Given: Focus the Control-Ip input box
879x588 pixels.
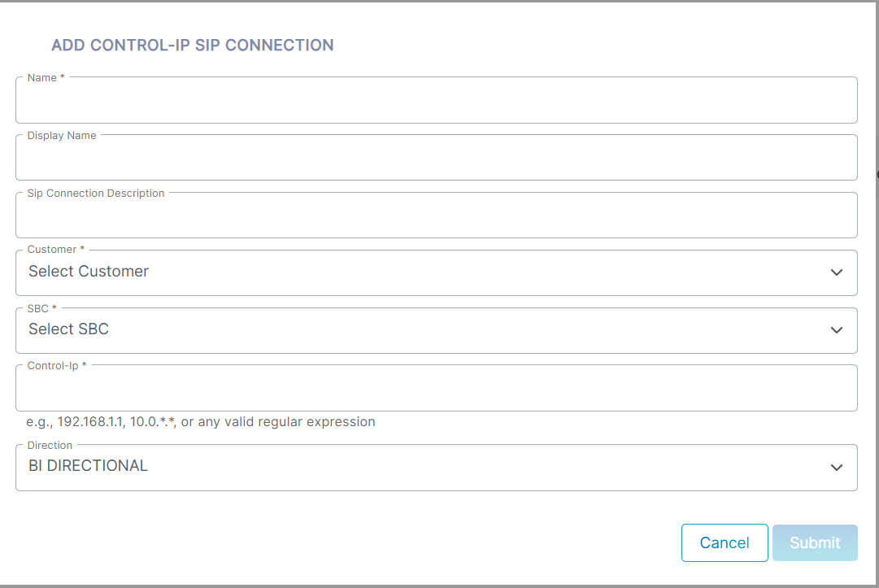Looking at the screenshot, I should (436, 388).
